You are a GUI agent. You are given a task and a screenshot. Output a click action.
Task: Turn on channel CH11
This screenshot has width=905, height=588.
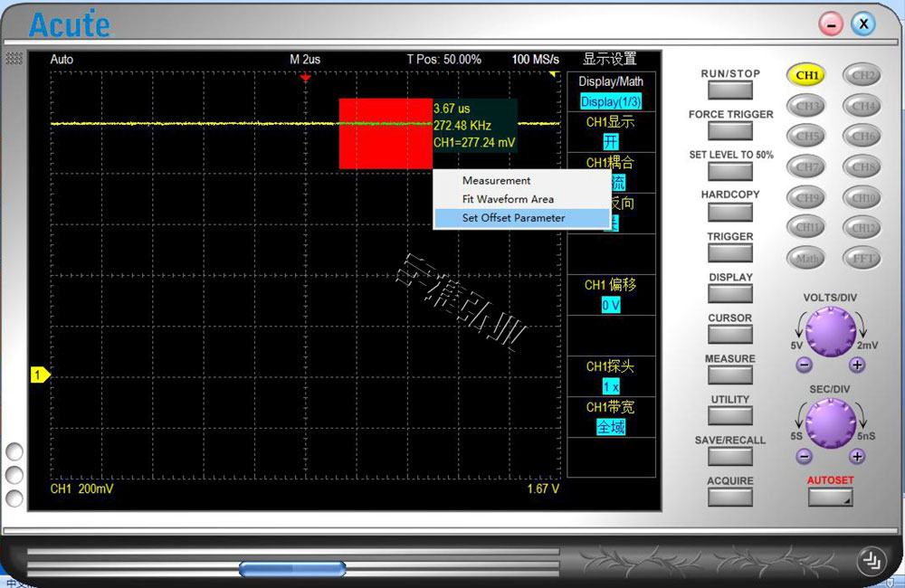click(806, 228)
